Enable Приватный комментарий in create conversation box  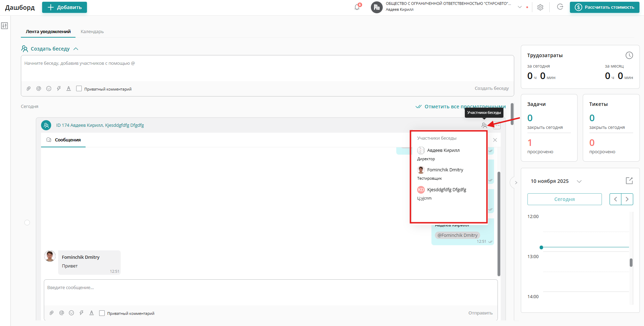coord(79,89)
